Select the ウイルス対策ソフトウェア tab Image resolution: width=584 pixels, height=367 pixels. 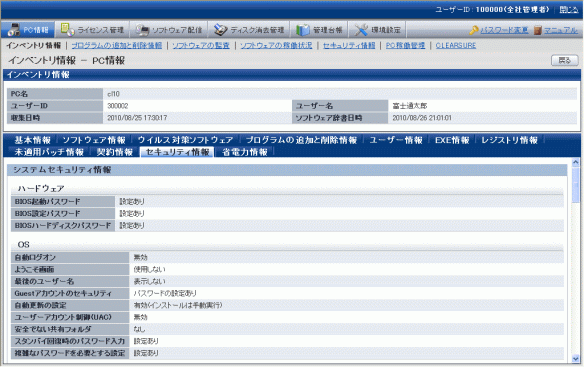[x=185, y=140]
